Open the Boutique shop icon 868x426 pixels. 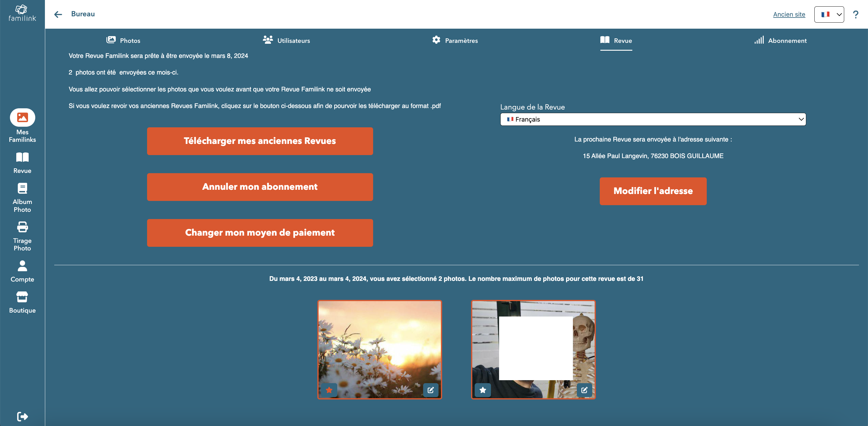click(22, 297)
